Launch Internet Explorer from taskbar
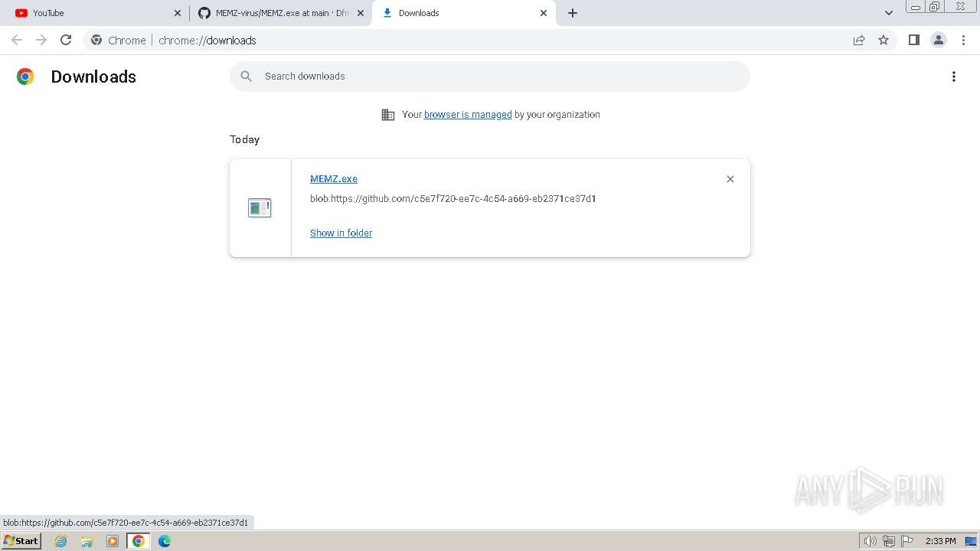 [61, 541]
